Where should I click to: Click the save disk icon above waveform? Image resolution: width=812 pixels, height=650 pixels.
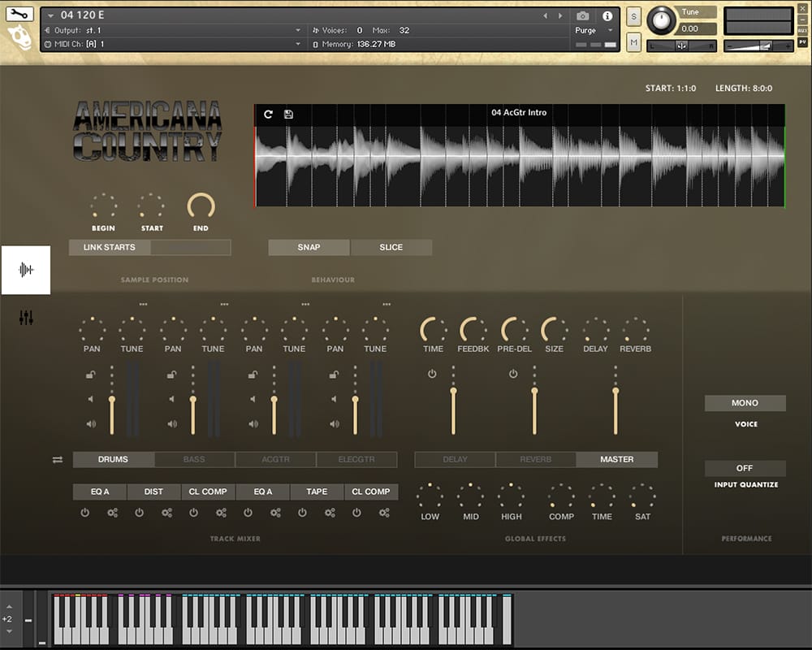pyautogui.click(x=288, y=115)
